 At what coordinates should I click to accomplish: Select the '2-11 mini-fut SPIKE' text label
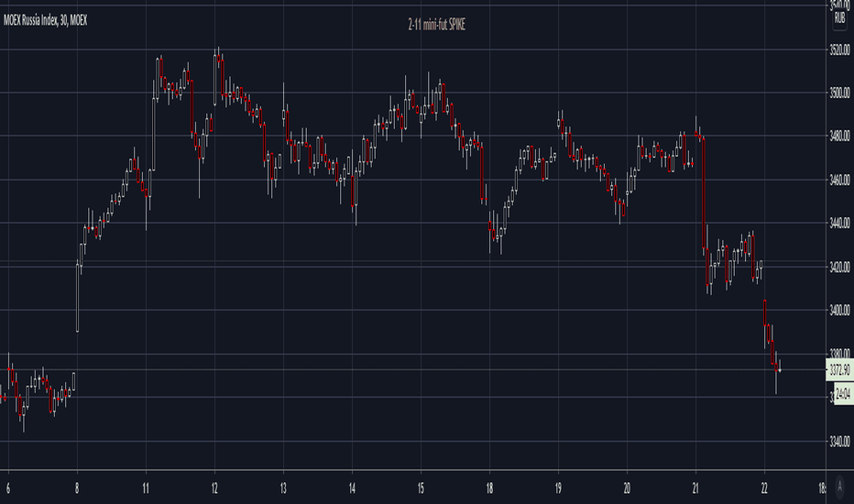click(437, 25)
